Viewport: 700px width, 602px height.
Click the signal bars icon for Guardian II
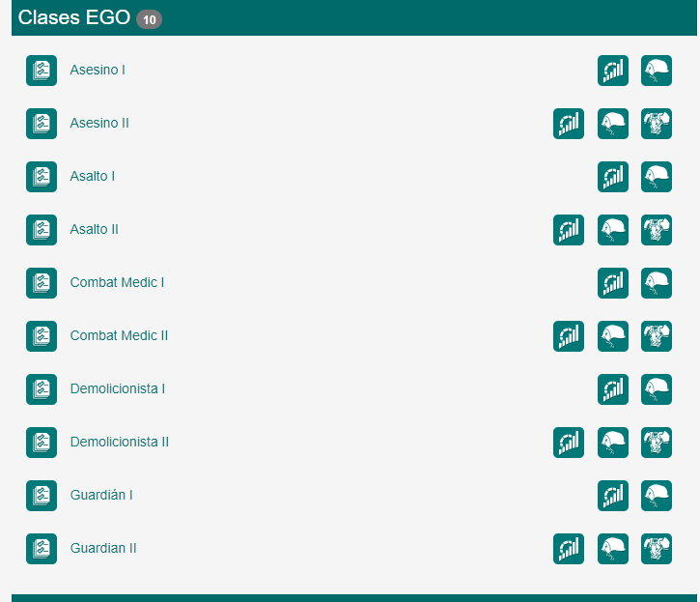click(569, 549)
